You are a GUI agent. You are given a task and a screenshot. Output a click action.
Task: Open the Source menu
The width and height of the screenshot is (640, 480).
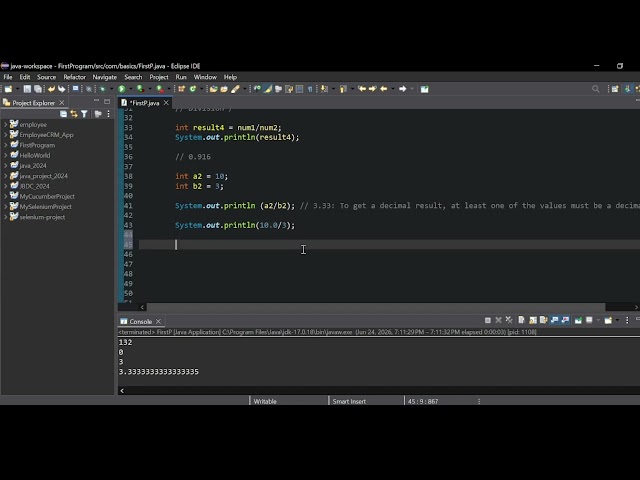coord(47,77)
